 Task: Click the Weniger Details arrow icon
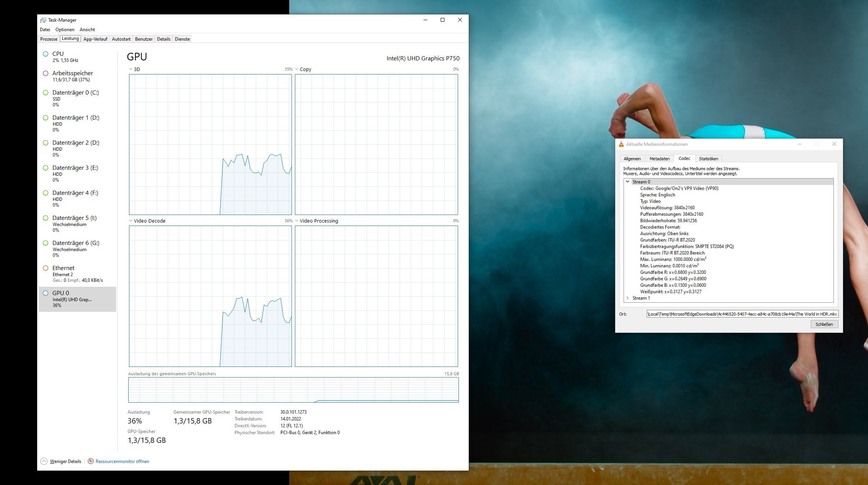pos(44,461)
